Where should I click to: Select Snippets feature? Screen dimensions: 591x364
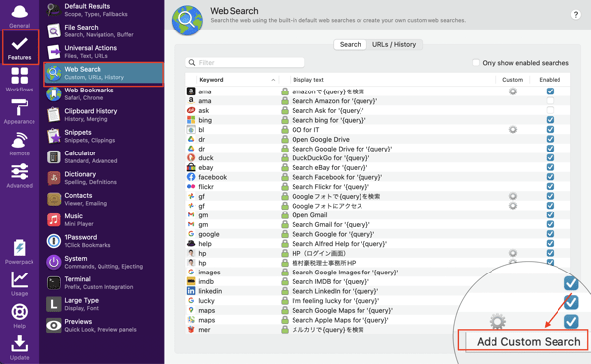pyautogui.click(x=103, y=136)
